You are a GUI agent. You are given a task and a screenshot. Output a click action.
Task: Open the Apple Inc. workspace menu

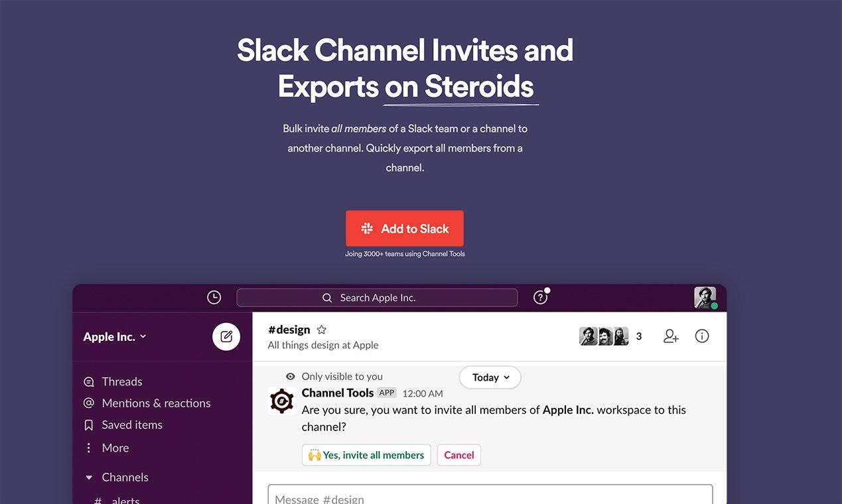tap(115, 337)
